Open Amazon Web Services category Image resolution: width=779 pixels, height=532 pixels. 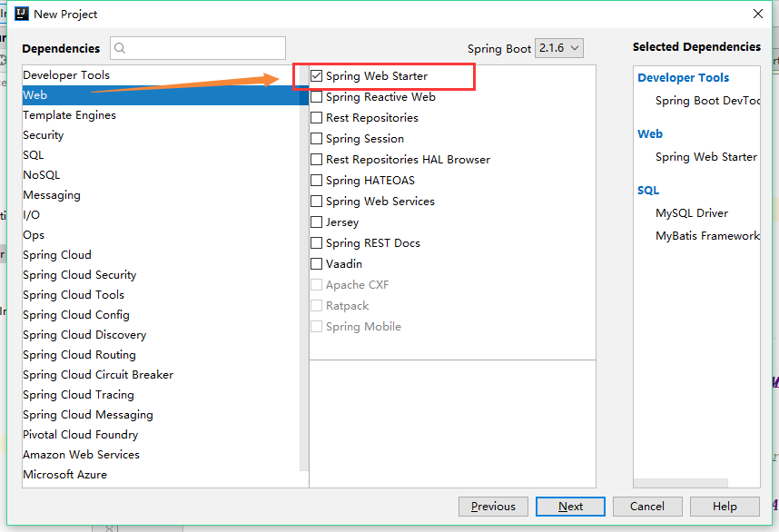[x=161, y=455]
